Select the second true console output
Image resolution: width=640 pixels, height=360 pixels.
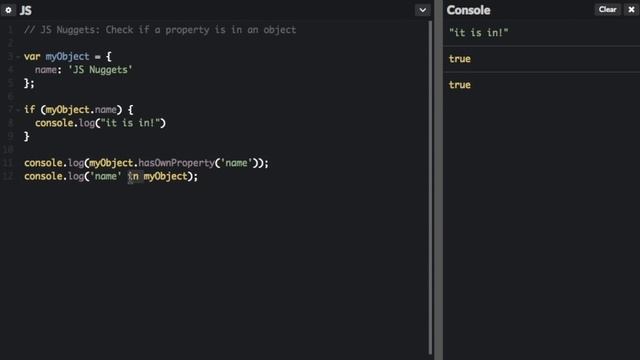pos(460,85)
